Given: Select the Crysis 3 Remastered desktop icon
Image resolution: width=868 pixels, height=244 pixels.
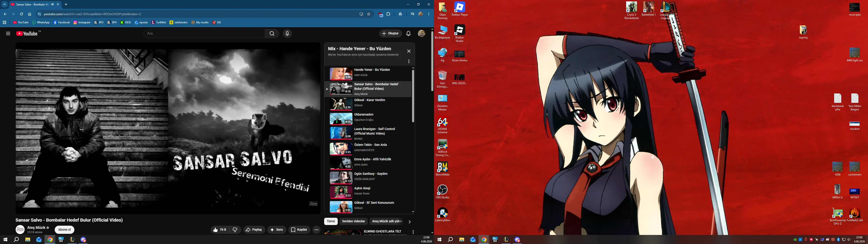Looking at the screenshot, I should [x=632, y=10].
